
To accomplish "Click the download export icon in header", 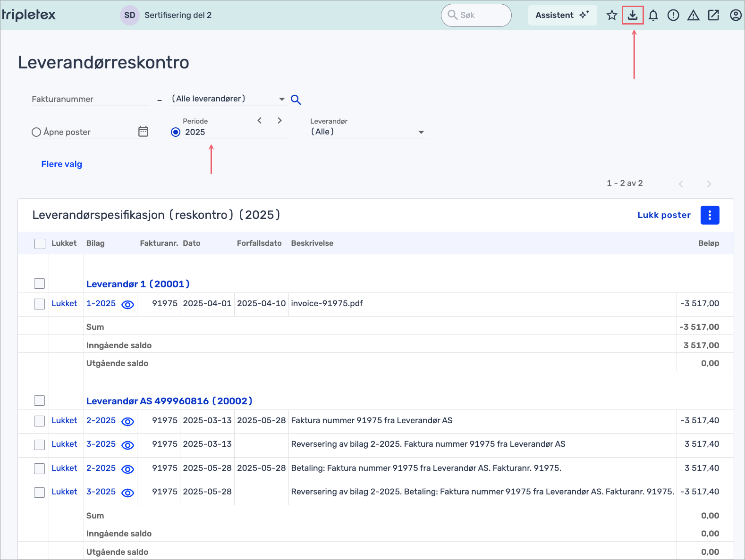I will [633, 15].
